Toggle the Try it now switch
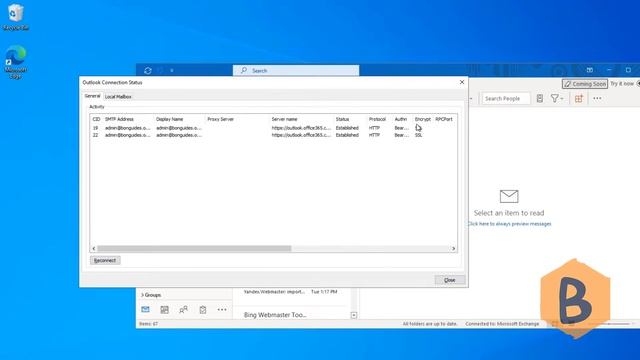Viewport: 640px width, 360px height. [x=638, y=84]
